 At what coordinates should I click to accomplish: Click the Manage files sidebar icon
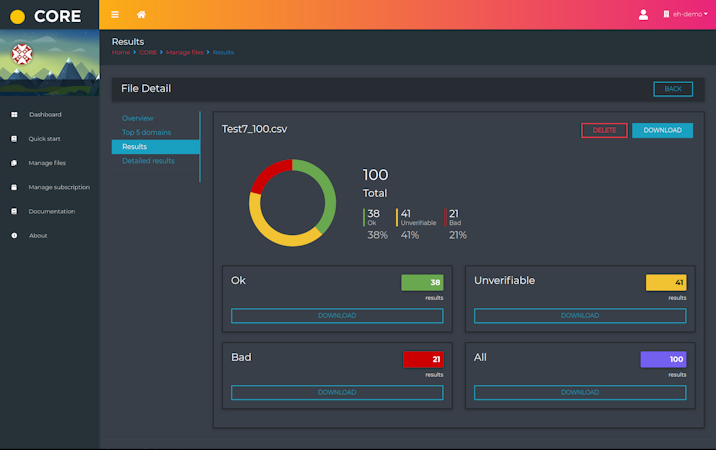[x=14, y=163]
